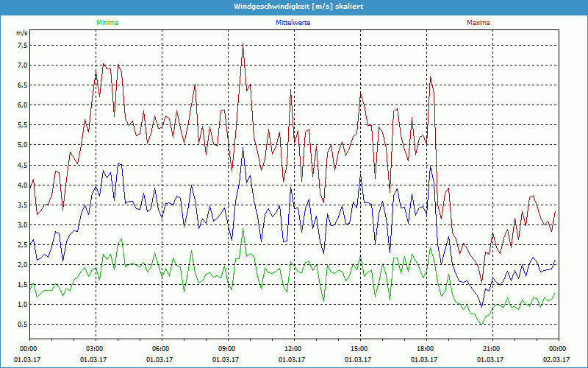Click the blue Mittelwerte peak near 09:40
The height and width of the screenshot is (368, 588).
[243, 148]
